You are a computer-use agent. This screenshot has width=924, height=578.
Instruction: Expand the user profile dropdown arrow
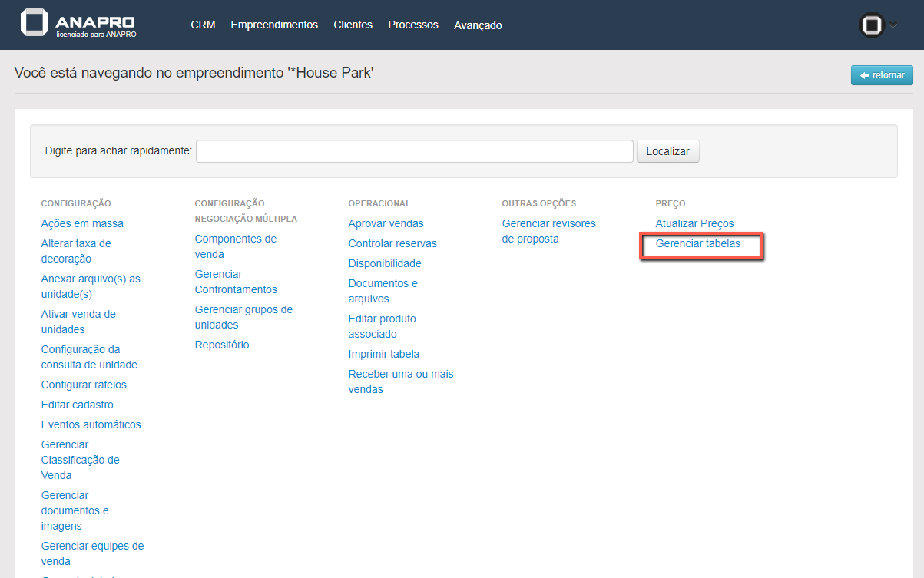click(x=893, y=25)
